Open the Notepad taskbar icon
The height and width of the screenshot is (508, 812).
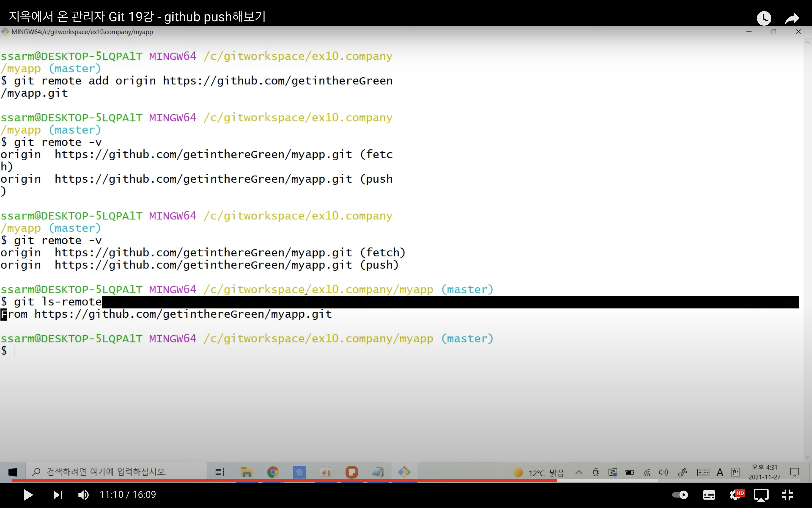click(378, 472)
